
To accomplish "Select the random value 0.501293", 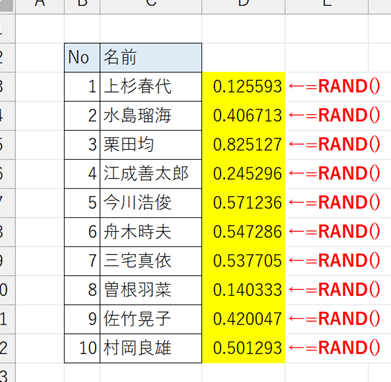I will 243,348.
